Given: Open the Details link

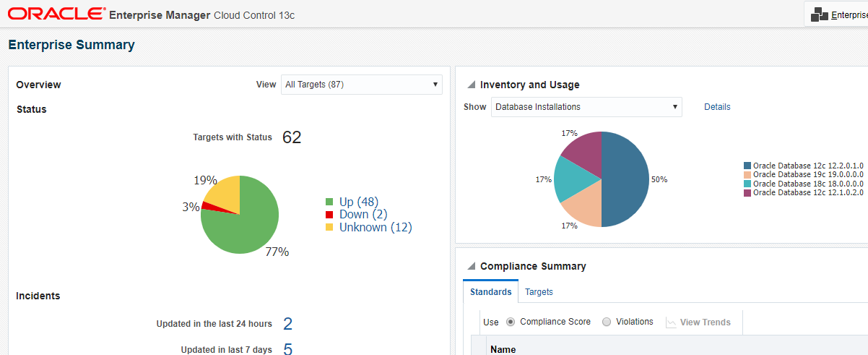Looking at the screenshot, I should pyautogui.click(x=717, y=107).
